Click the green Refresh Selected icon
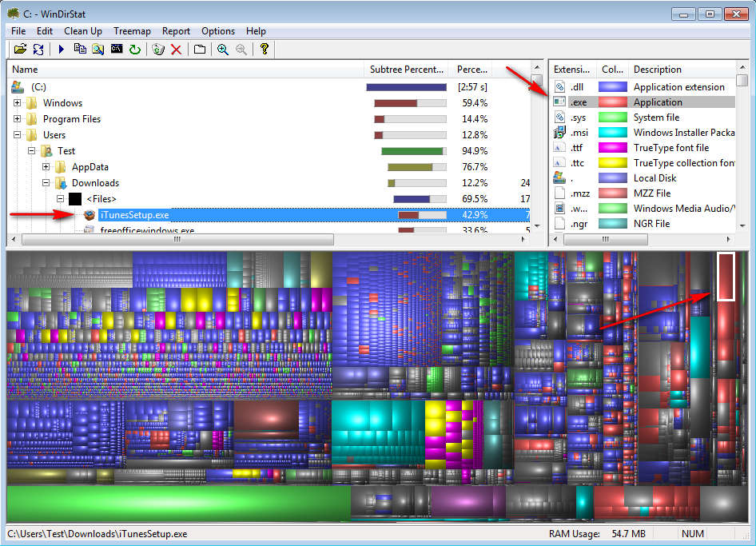Image resolution: width=756 pixels, height=546 pixels. (x=135, y=50)
